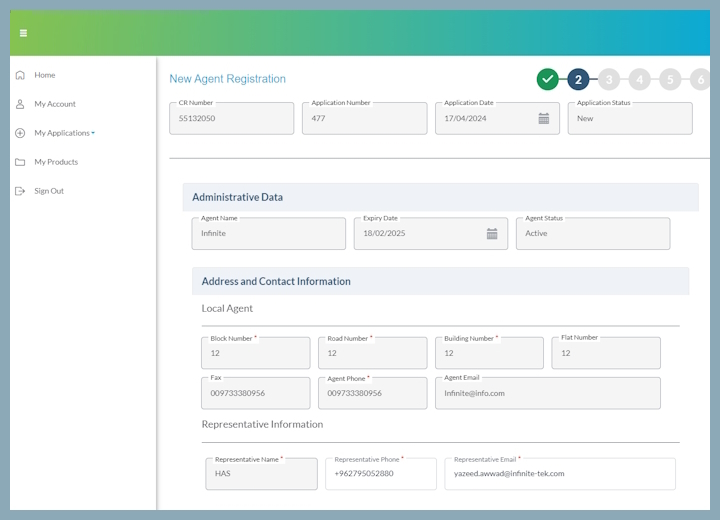Screen dimensions: 720x520
Task: Click the Sign Out link
Action: click(x=49, y=191)
